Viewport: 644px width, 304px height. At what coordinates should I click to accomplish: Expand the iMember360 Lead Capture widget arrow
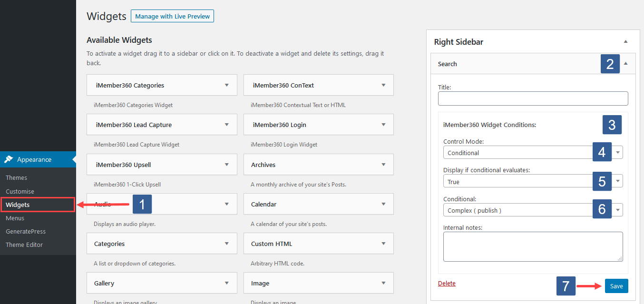[x=227, y=124]
